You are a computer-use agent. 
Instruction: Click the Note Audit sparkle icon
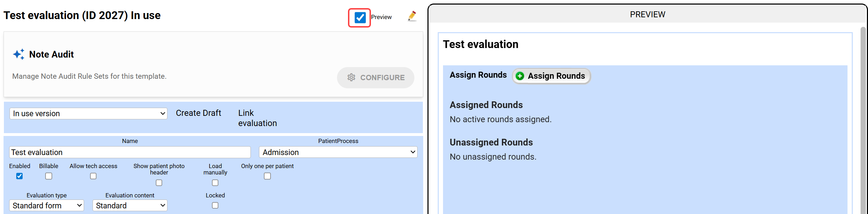(x=19, y=54)
